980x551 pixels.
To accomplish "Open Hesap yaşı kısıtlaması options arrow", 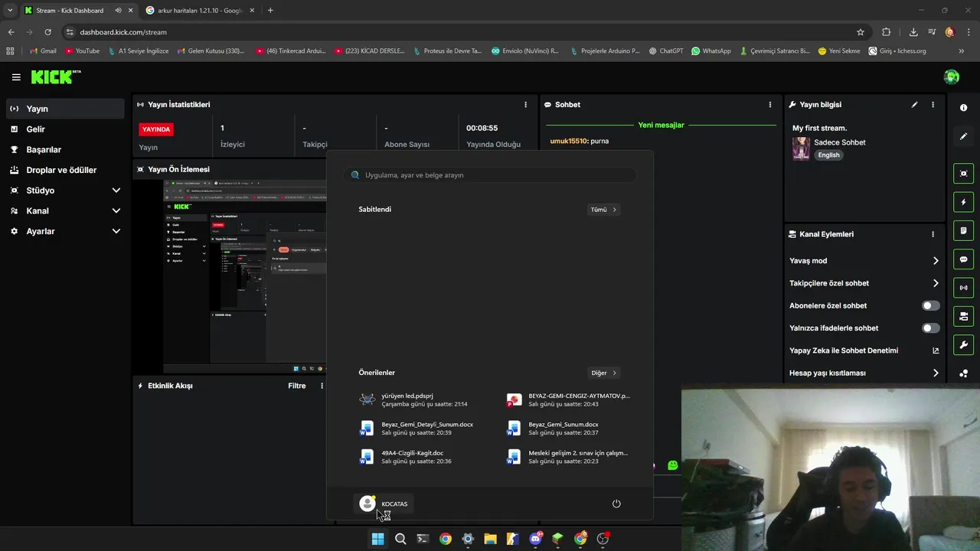I will click(936, 373).
